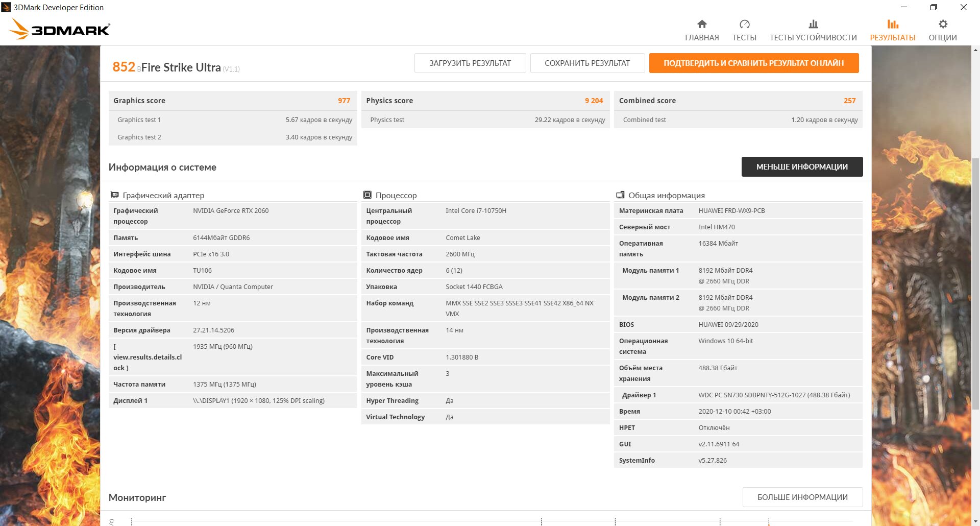Click the 3DMark logo
The height and width of the screenshot is (526, 980).
pyautogui.click(x=60, y=29)
